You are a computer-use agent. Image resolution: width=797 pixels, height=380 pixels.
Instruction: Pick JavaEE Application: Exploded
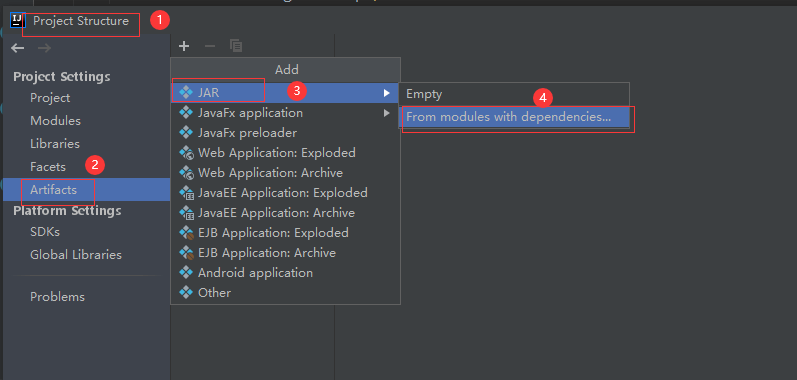pyautogui.click(x=285, y=193)
